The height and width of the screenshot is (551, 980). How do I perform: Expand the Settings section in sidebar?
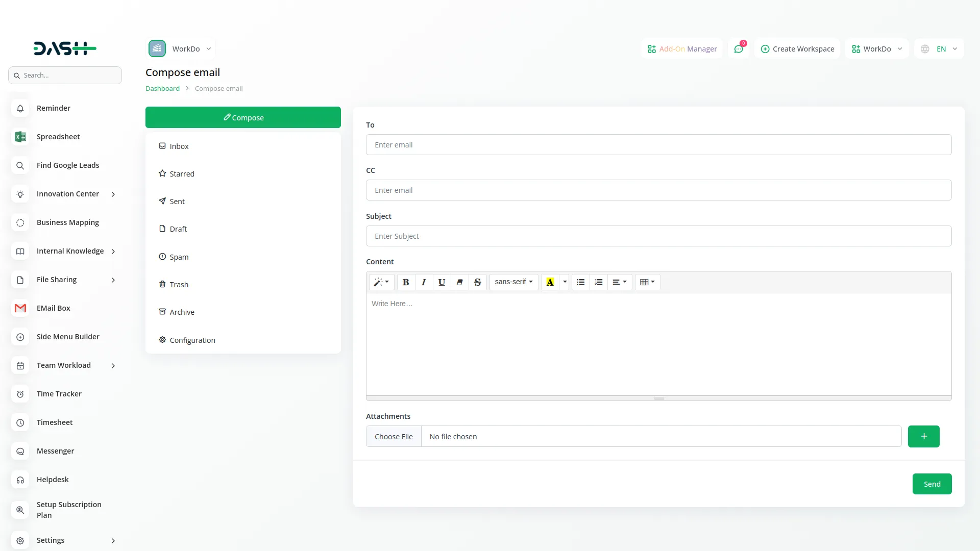pos(113,541)
